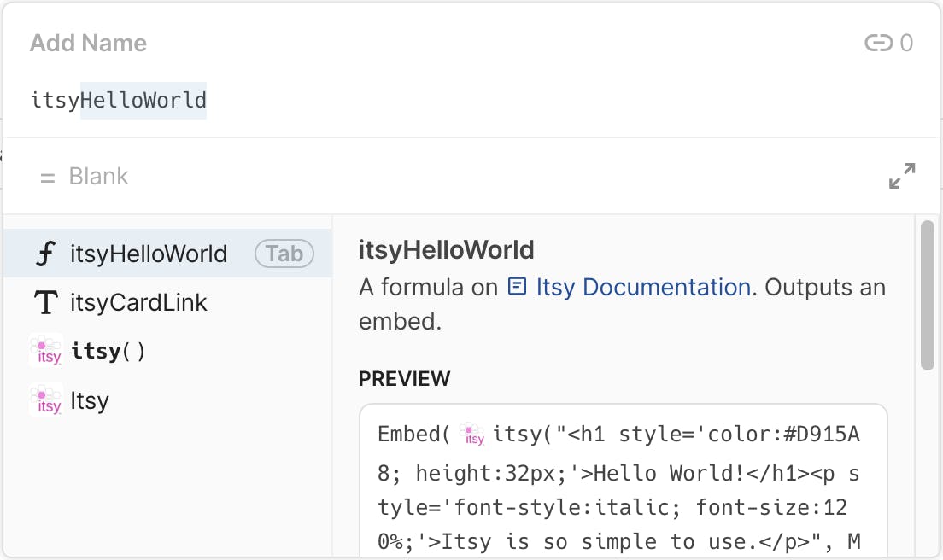Click the document icon before Itsy Documentation

point(518,287)
